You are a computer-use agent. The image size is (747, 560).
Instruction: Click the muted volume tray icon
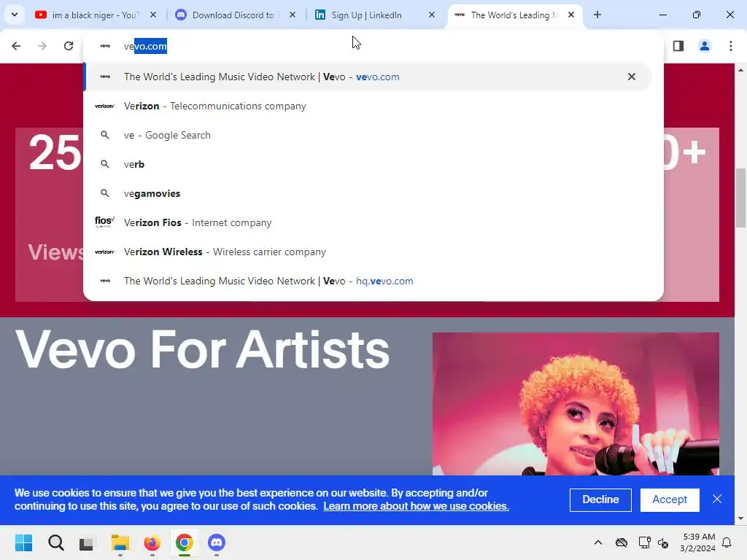click(x=663, y=542)
